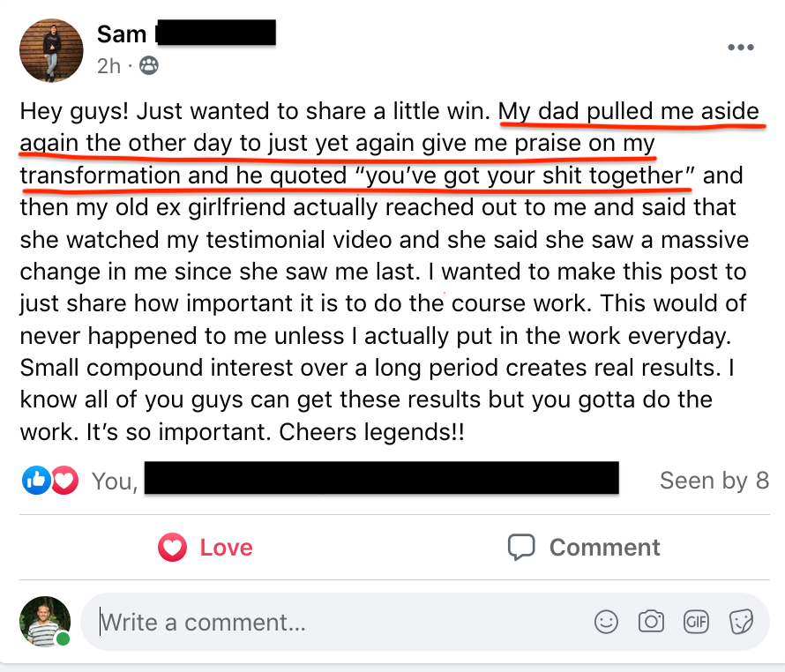785x672 pixels.
Task: Open the Seen by 8 viewers list
Action: [714, 481]
